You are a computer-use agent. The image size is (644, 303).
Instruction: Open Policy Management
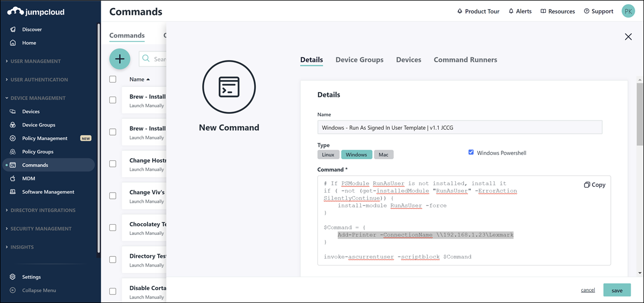tap(45, 138)
